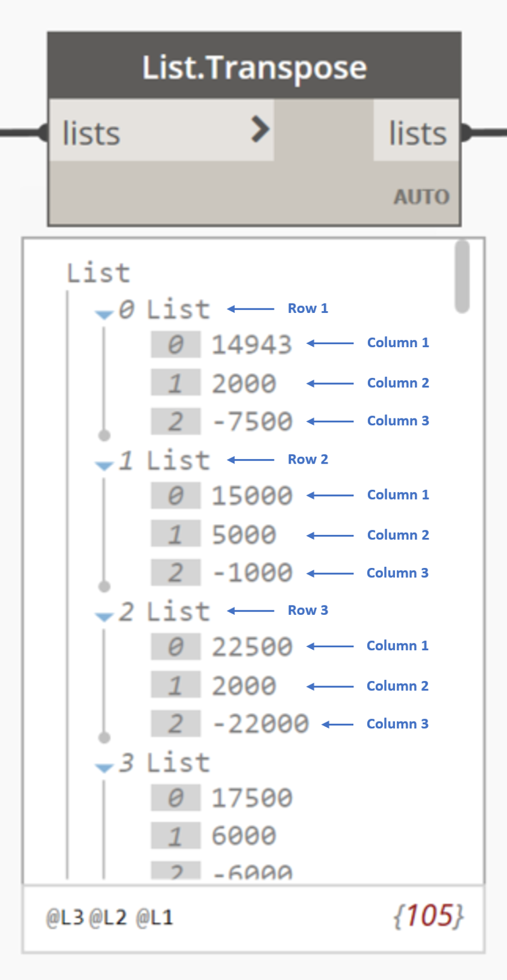The height and width of the screenshot is (980, 507).
Task: Select value 14943 in the first list
Action: pos(252,345)
